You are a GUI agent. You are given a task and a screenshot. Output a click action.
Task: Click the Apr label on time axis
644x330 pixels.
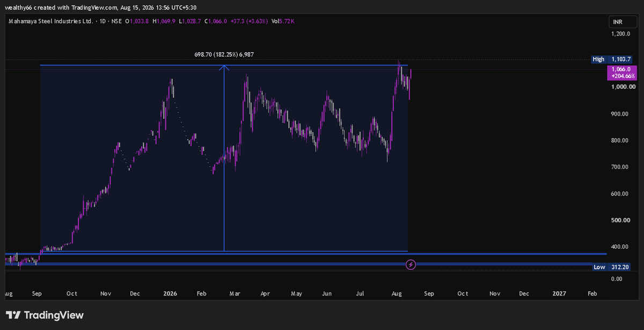coord(265,294)
